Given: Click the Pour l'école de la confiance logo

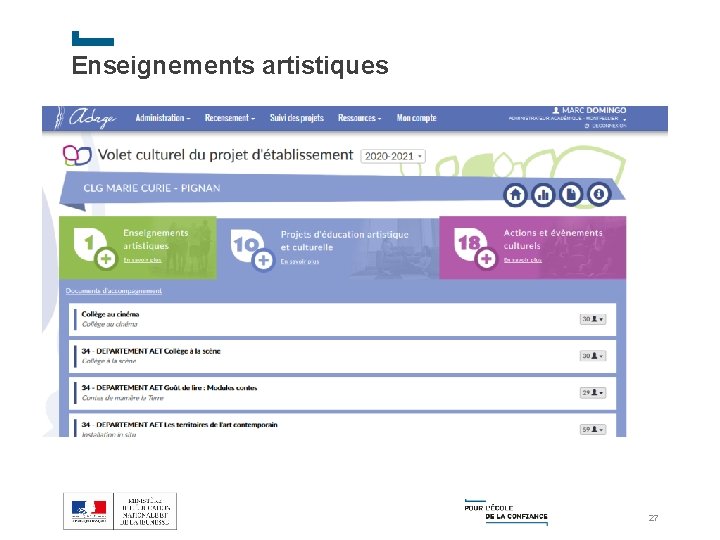Looking at the screenshot, I should click(506, 512).
